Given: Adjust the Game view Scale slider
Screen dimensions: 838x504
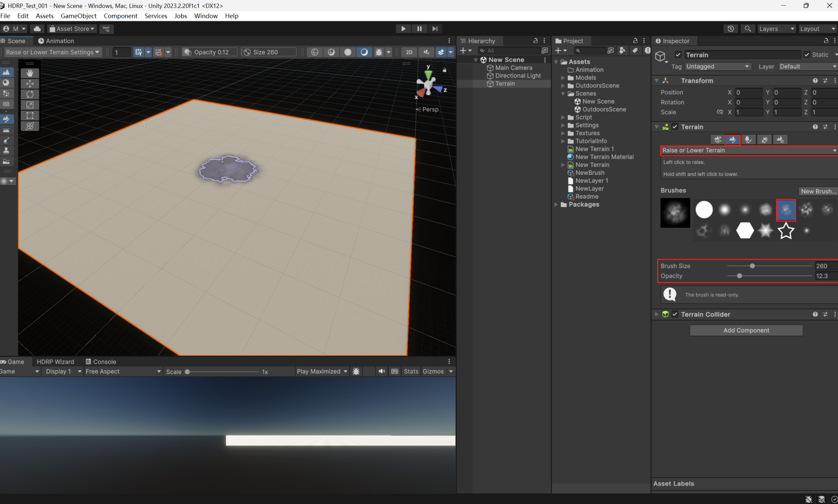Looking at the screenshot, I should pyautogui.click(x=187, y=372).
